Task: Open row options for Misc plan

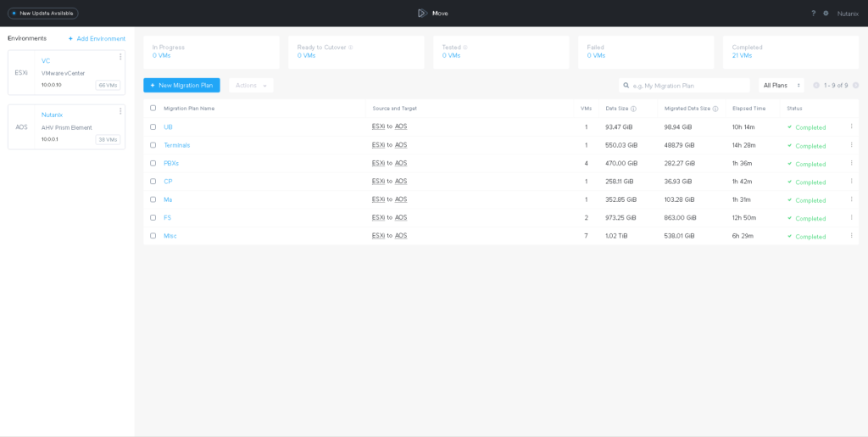Action: pyautogui.click(x=851, y=235)
